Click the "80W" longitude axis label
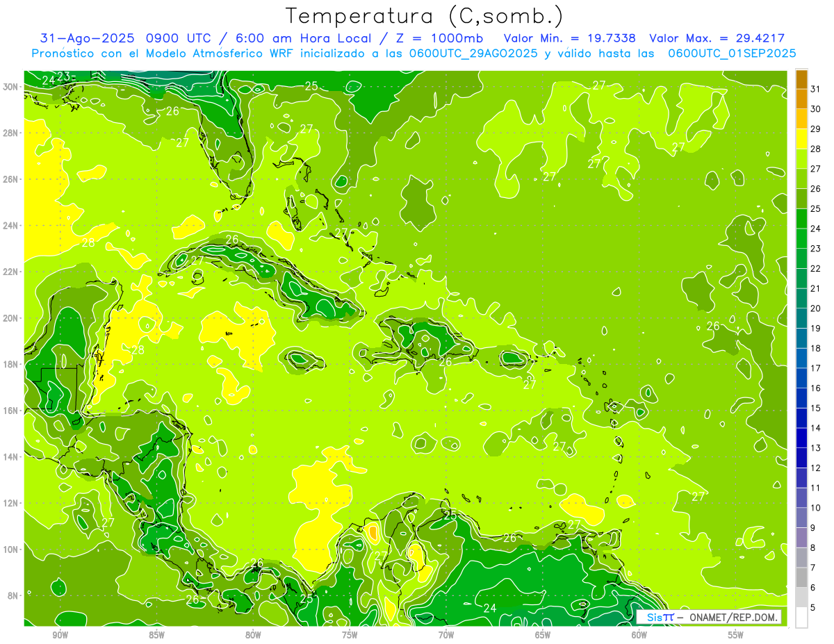834x644 pixels. (253, 635)
